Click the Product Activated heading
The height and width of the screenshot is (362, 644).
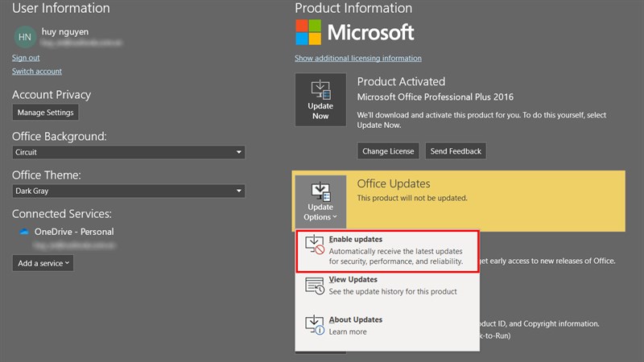(x=401, y=81)
